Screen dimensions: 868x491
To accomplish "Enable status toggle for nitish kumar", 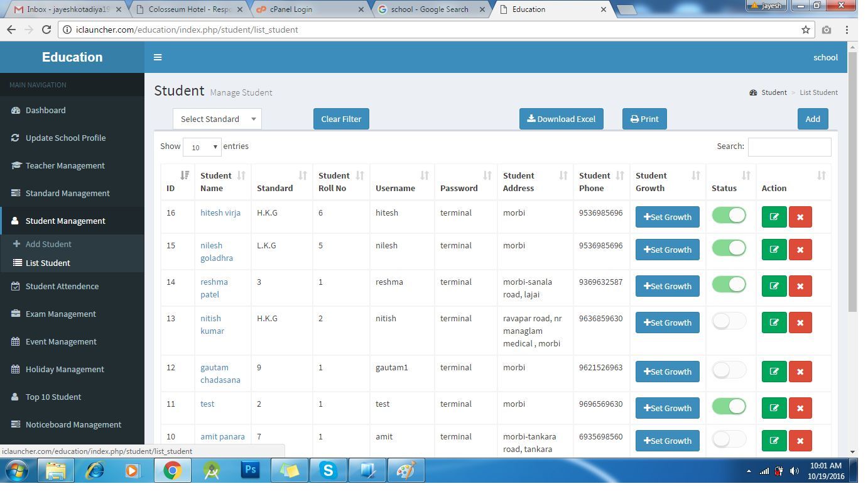I will pos(729,321).
